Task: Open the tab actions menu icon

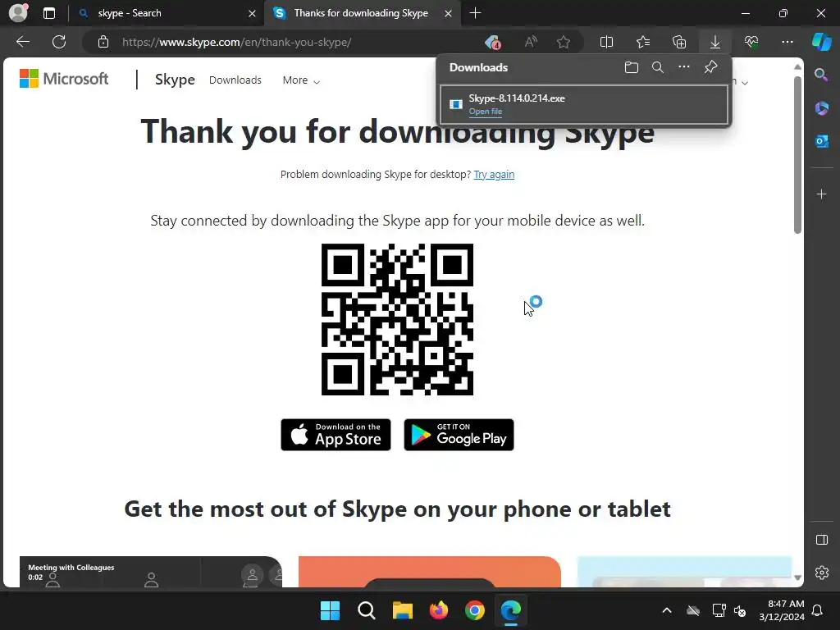Action: (49, 13)
